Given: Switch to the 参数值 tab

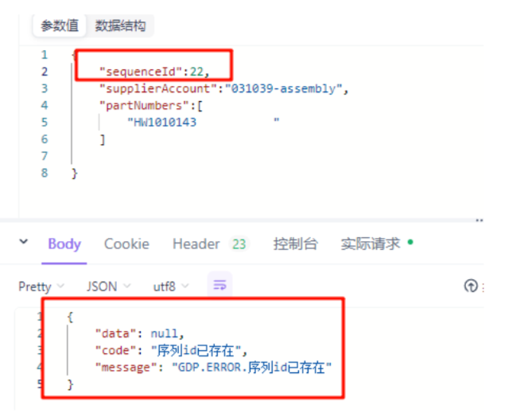Looking at the screenshot, I should pos(60,25).
